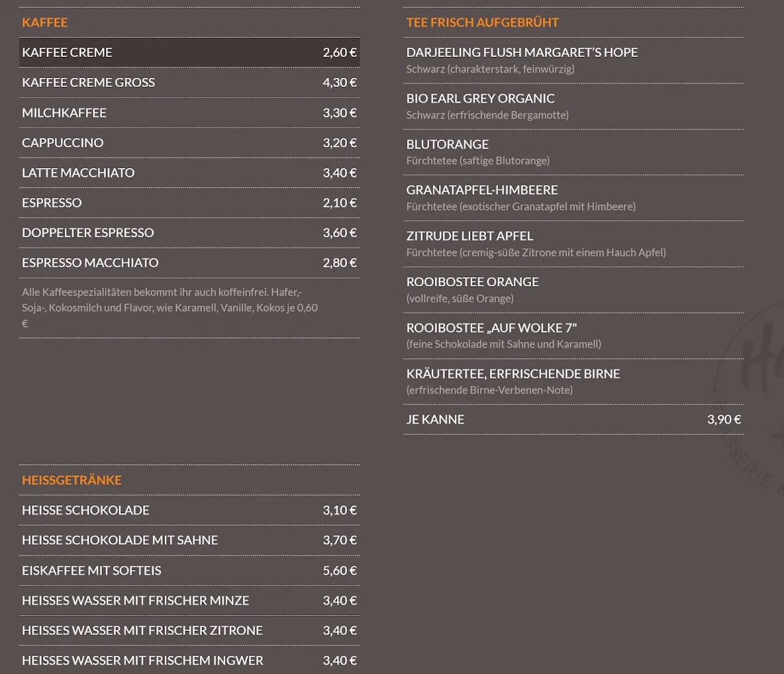Click the GRANATAPFEL-HIMBEERE tea item
The image size is (784, 674).
574,197
